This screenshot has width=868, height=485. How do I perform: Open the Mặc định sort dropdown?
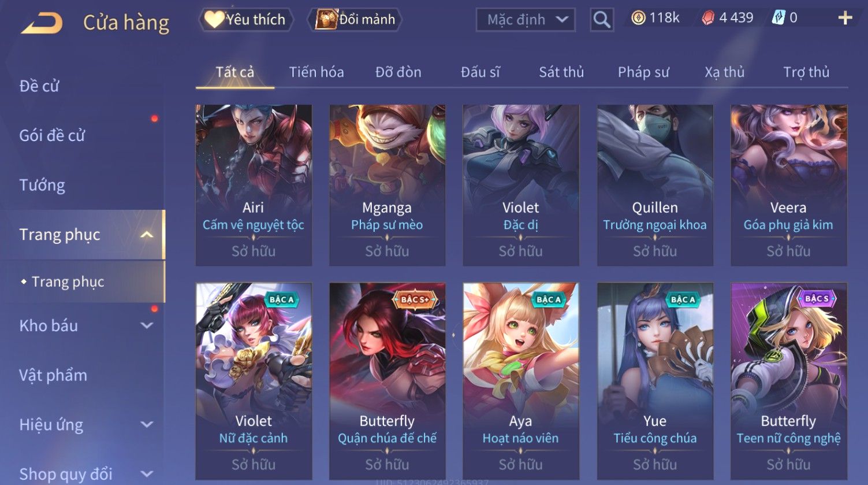(x=526, y=20)
